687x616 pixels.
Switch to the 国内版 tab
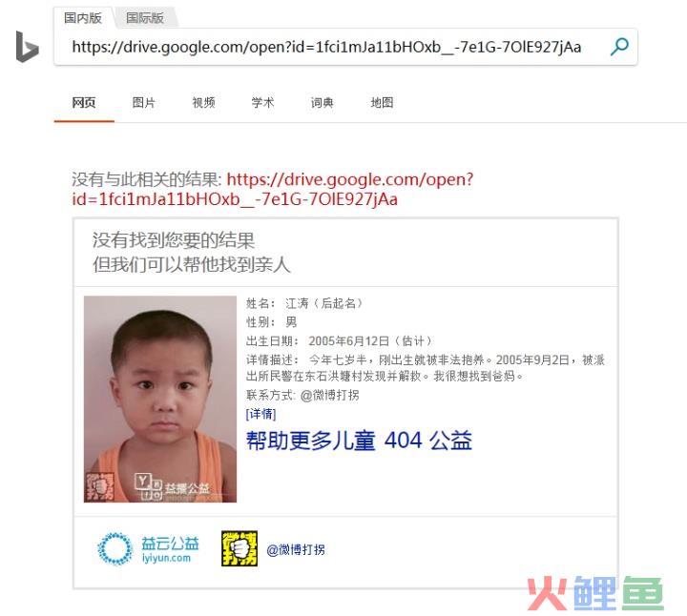click(83, 18)
